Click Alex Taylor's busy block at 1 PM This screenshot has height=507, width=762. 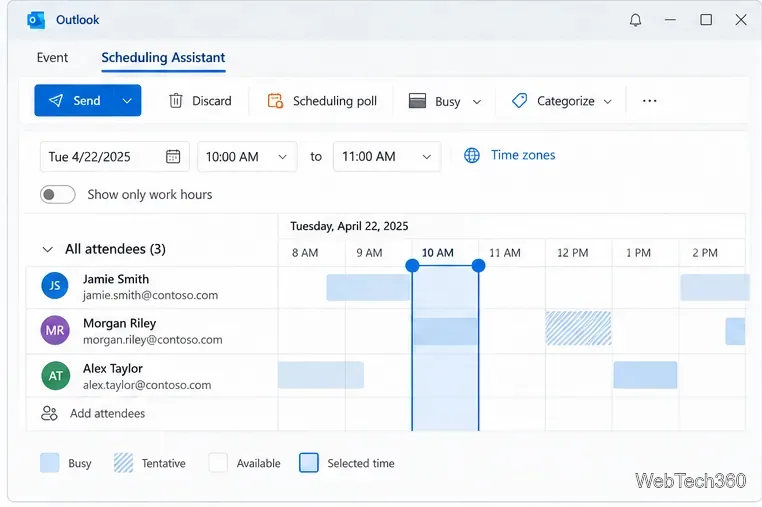[x=645, y=375]
